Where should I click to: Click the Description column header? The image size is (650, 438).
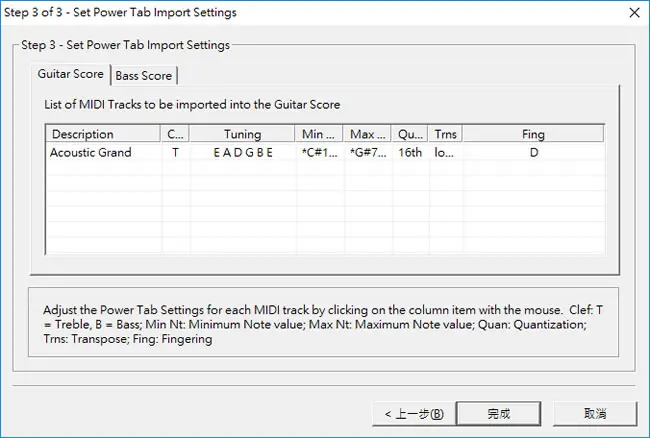[x=103, y=134]
